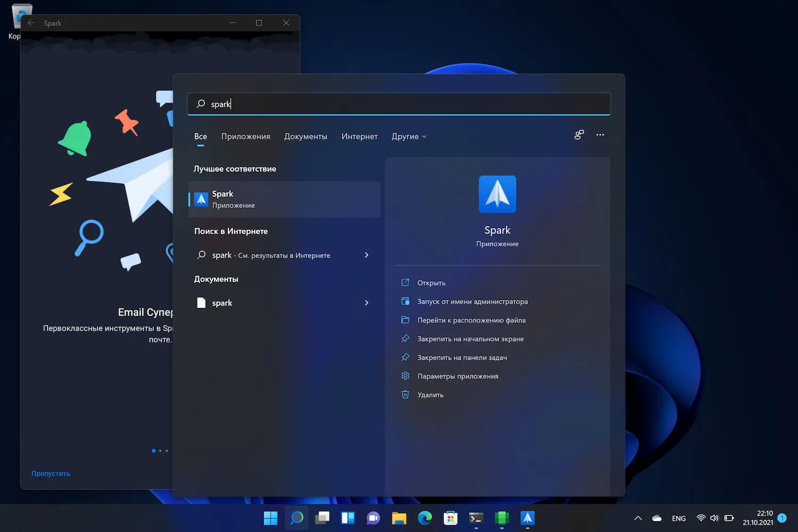
Task: Click the spark web search result row
Action: 285,255
